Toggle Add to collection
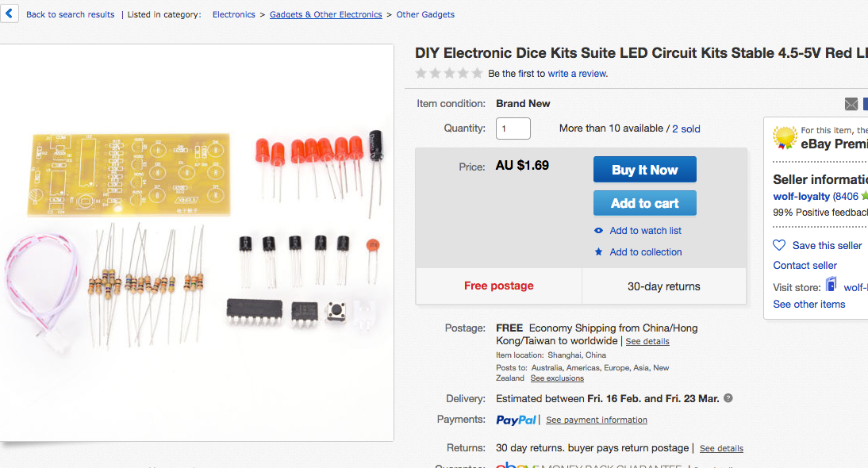The image size is (868, 468). point(644,251)
